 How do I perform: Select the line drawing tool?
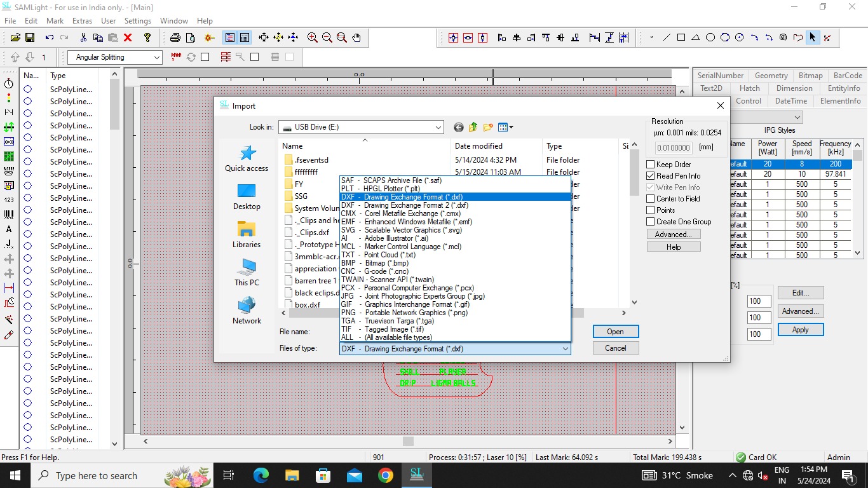[x=667, y=37]
